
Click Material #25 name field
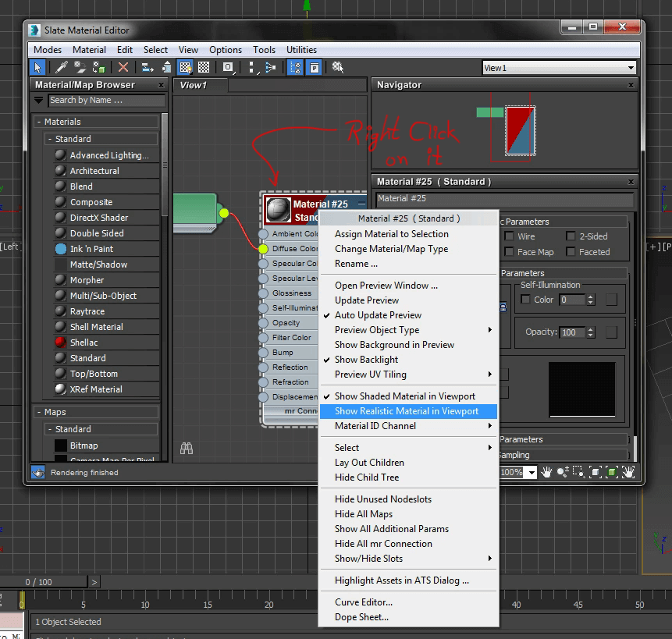click(505, 199)
